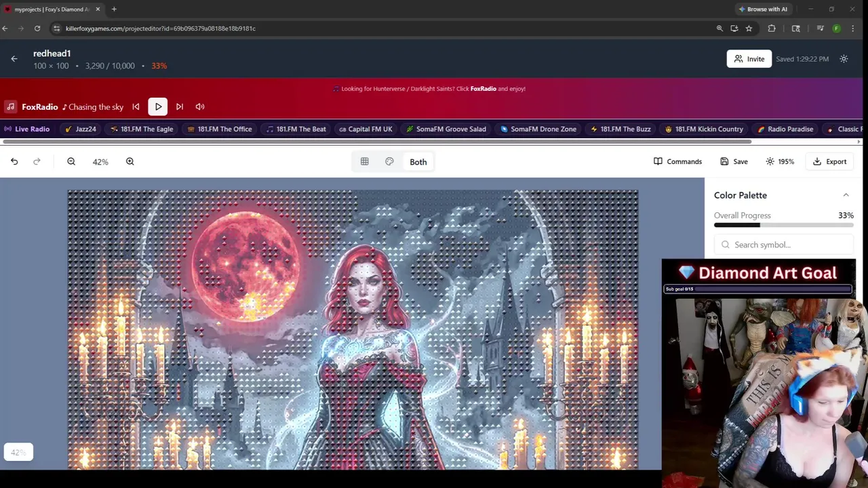Select the Both view mode
Image resolution: width=868 pixels, height=488 pixels.
(x=418, y=162)
